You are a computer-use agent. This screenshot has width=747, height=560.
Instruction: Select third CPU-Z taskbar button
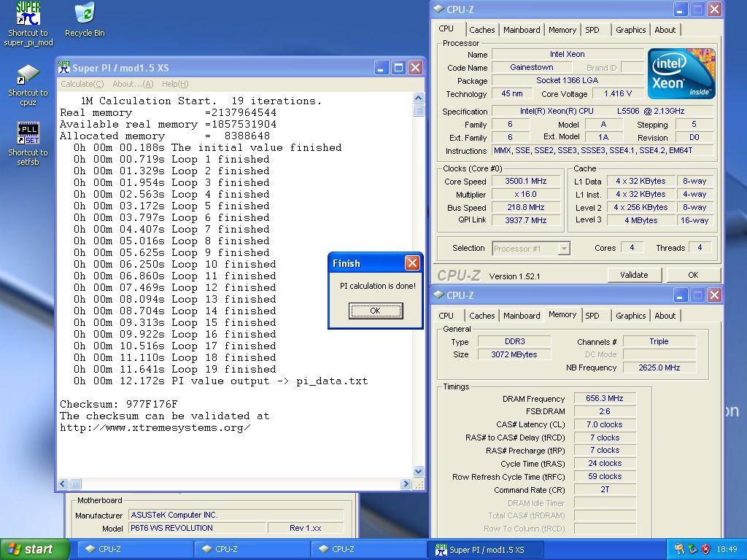[368, 549]
